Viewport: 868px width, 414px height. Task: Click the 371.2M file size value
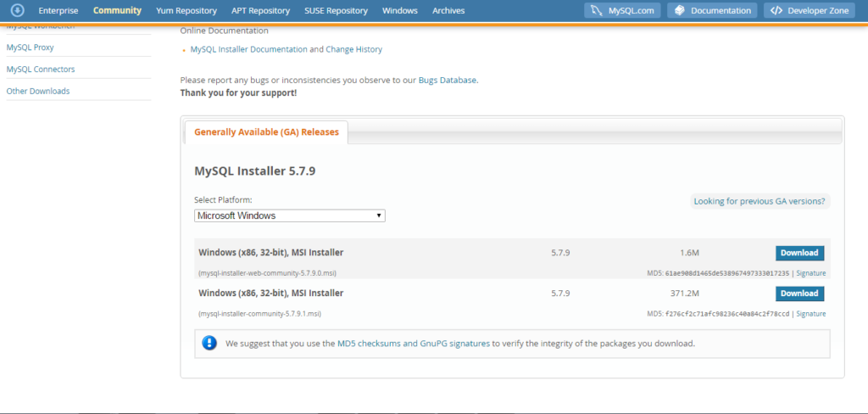[x=685, y=294]
